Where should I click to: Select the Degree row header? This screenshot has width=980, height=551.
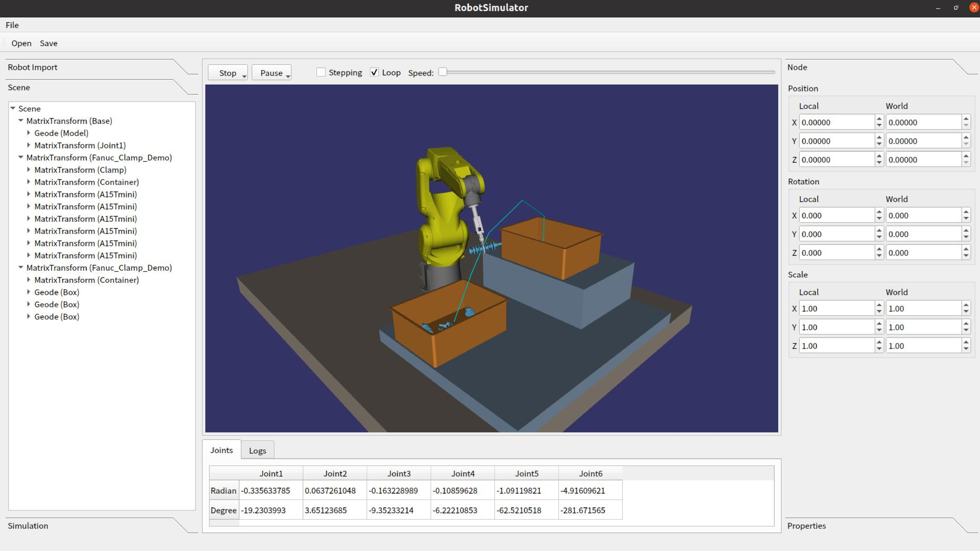pos(224,510)
